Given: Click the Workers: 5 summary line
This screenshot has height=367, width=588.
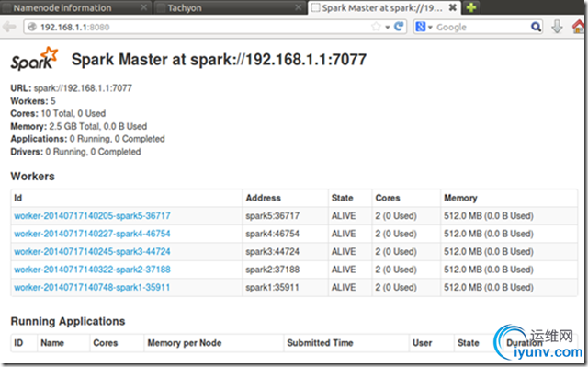Looking at the screenshot, I should tap(33, 101).
